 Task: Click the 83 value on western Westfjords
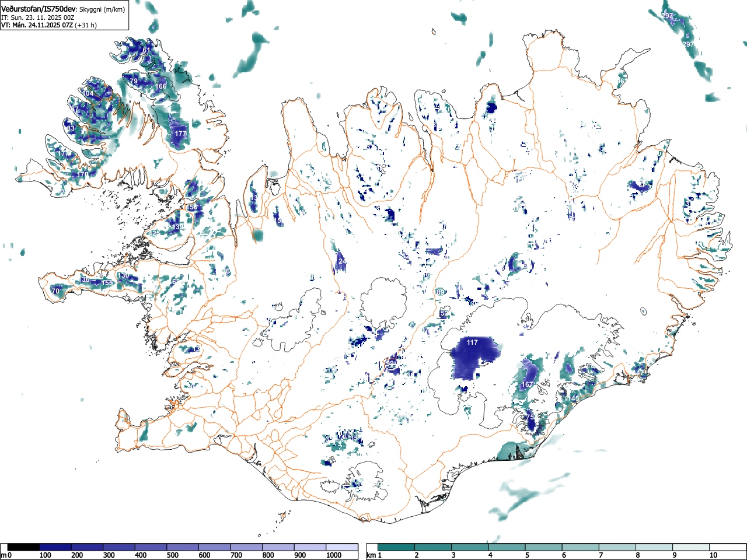71,128
